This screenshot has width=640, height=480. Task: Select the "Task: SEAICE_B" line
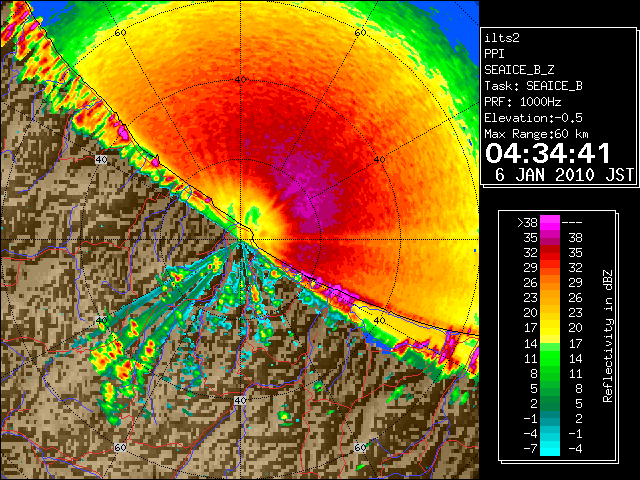click(x=533, y=86)
